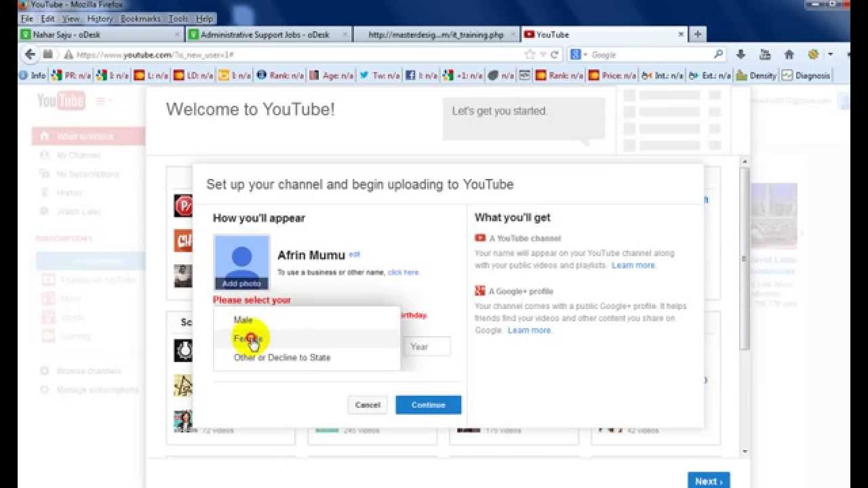Screen dimensions: 868x488
Task: Click the 'click here' business name link
Action: pos(403,272)
